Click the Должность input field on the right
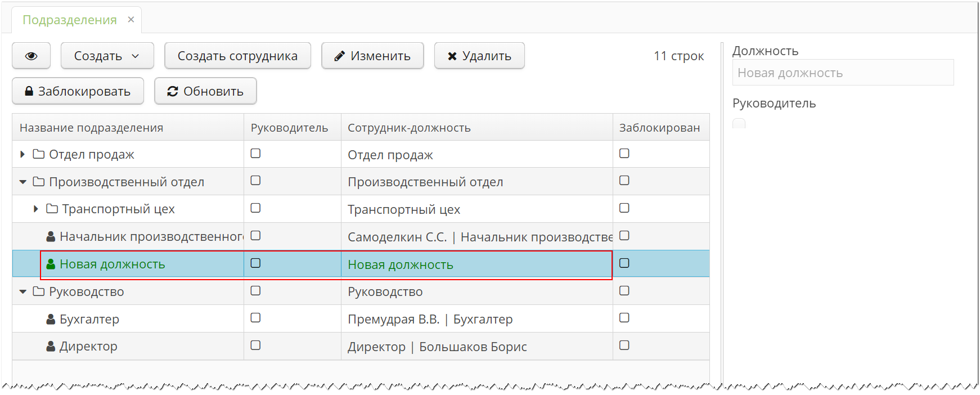 pyautogui.click(x=842, y=72)
